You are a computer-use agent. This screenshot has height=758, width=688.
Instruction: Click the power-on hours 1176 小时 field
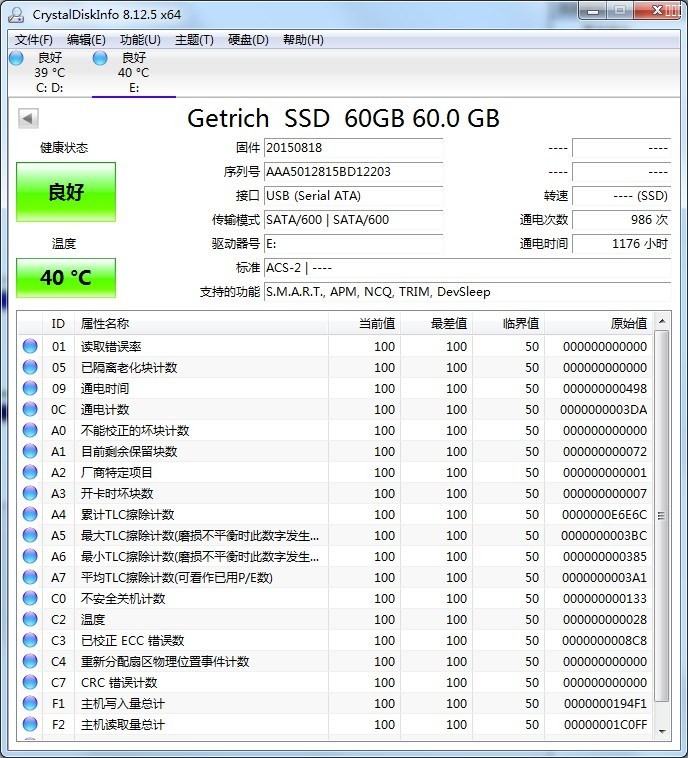(x=621, y=244)
